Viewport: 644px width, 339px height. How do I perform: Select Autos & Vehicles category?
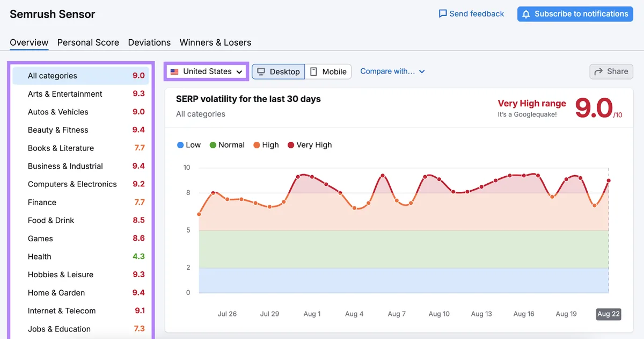80,112
